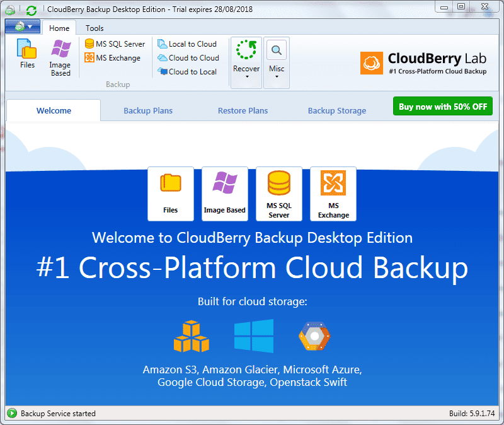Select the Image Based backup ribbon icon
This screenshot has height=425, width=504.
pos(60,57)
